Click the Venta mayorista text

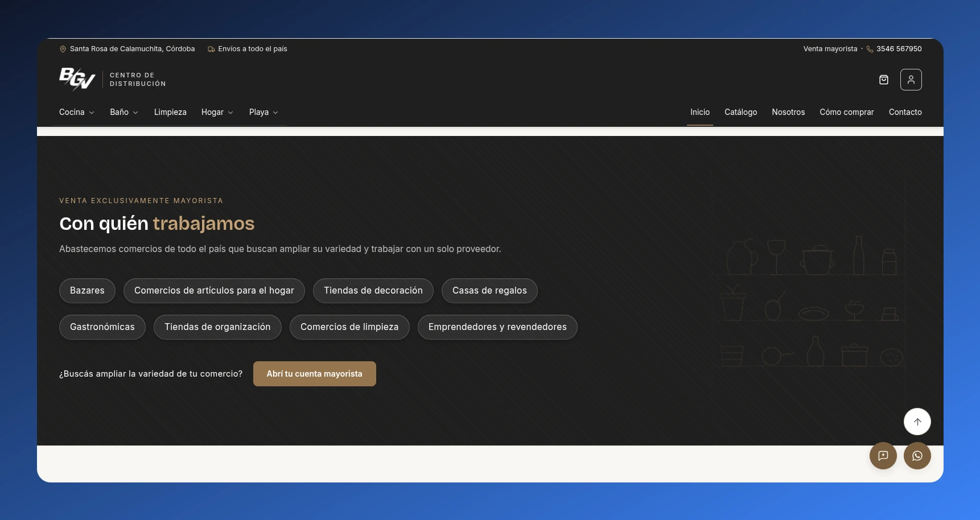pyautogui.click(x=830, y=49)
